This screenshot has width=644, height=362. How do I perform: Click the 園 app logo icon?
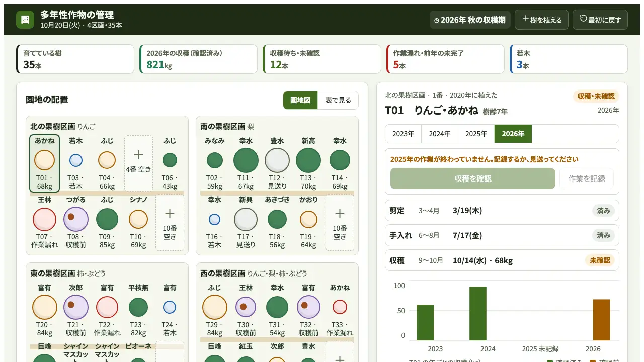[25, 20]
